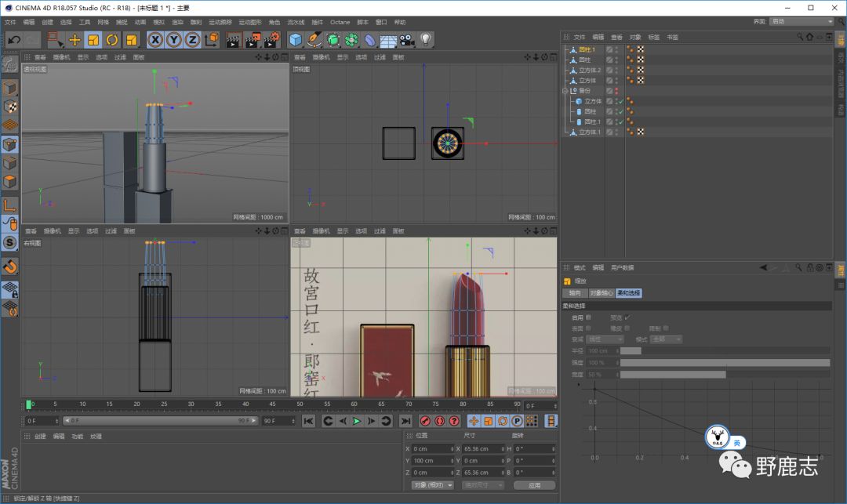Switch to the 对象轴心 tab
This screenshot has width=847, height=504.
click(x=601, y=293)
